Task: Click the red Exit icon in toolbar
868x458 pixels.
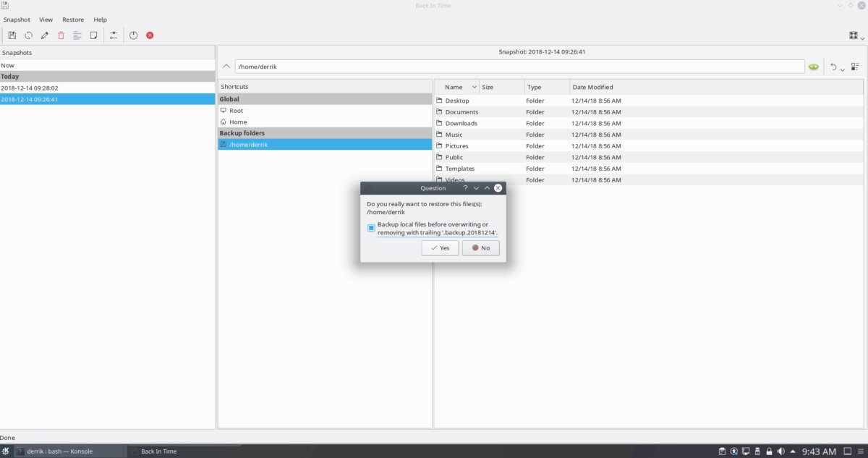Action: click(x=150, y=35)
